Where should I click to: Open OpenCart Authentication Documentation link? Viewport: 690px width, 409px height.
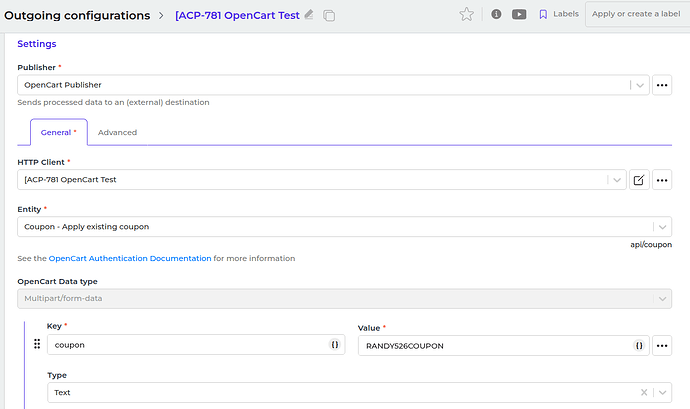coord(130,258)
